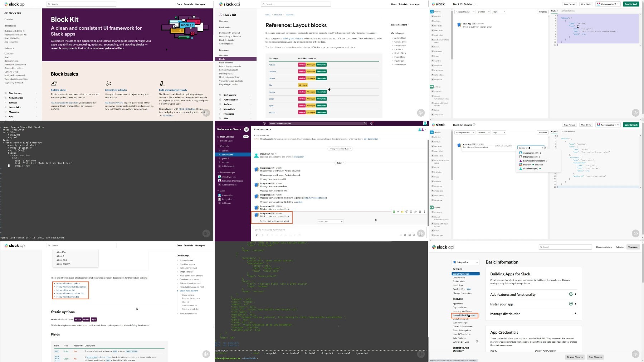Image resolution: width=644 pixels, height=362 pixels.
Task: Click the Slack Connect icon in sidebar
Action: (218, 136)
